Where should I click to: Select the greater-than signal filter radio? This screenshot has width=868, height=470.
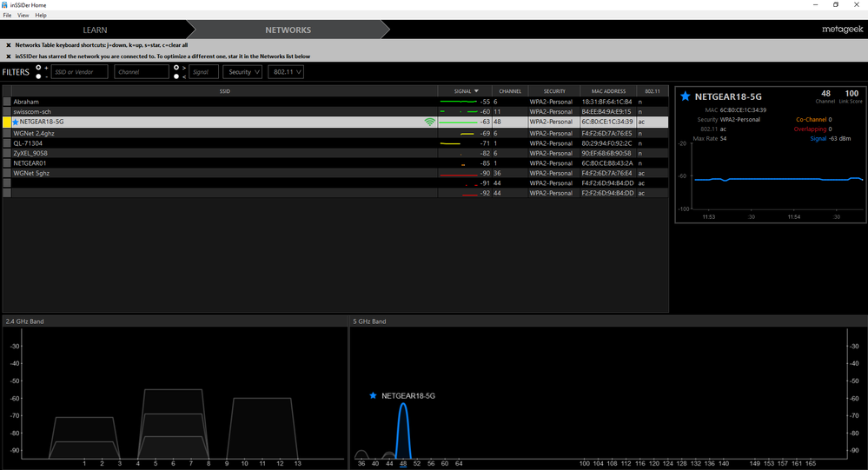(x=176, y=68)
